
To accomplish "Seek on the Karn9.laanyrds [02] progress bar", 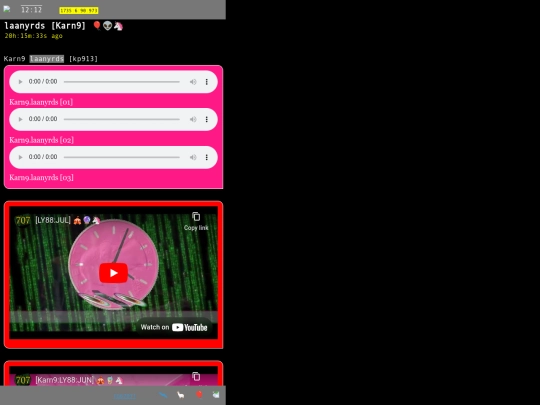I will coord(122,119).
